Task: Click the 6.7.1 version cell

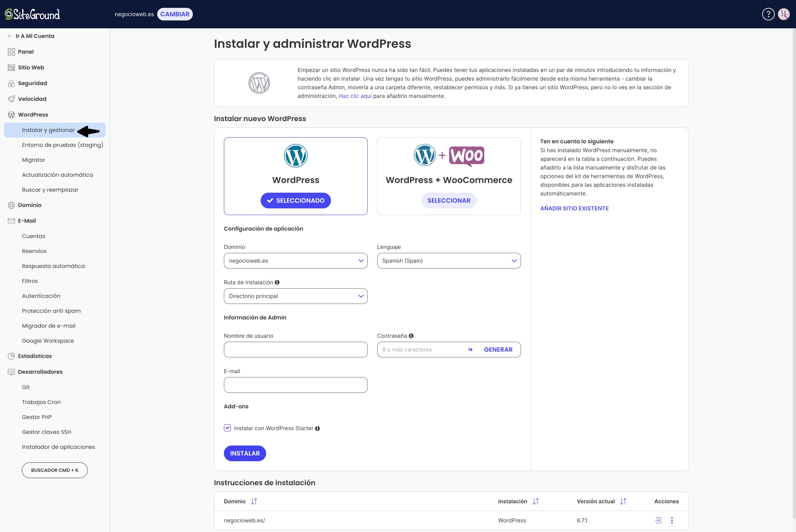Action: [582, 521]
